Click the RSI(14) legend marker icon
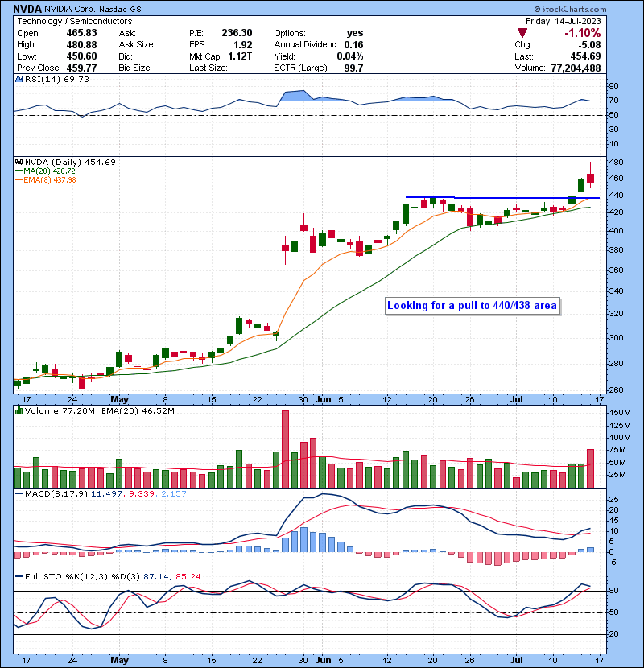The width and height of the screenshot is (644, 668). click(17, 80)
